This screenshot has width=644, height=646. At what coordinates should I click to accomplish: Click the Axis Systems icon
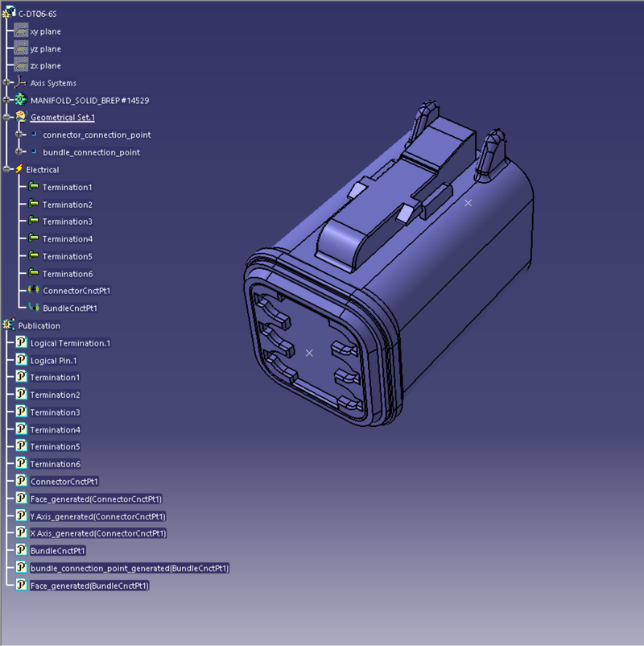21,82
